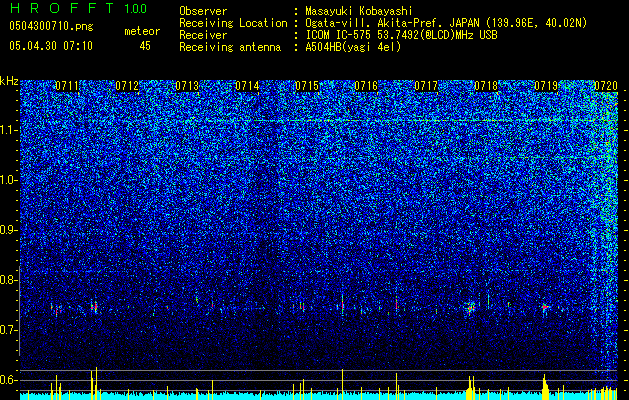This screenshot has width=629, height=400.
Task: Click the Receiving antenna field label
Action: tap(230, 47)
